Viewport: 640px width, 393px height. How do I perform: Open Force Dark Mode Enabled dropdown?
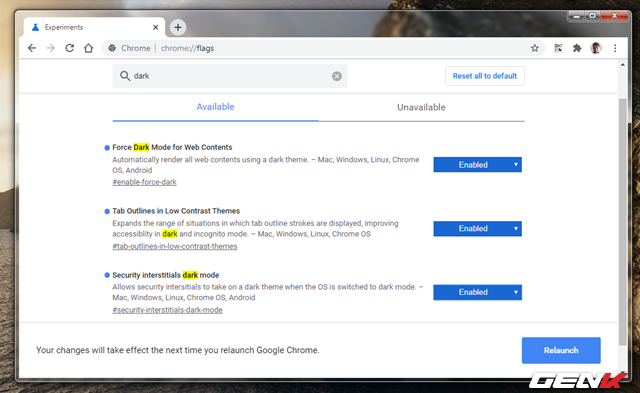pyautogui.click(x=478, y=164)
